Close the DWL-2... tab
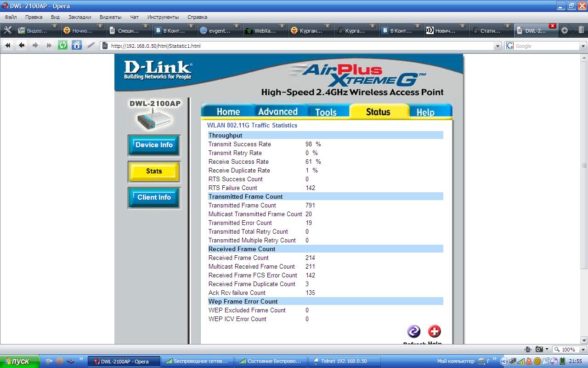588x368 pixels. [553, 26]
